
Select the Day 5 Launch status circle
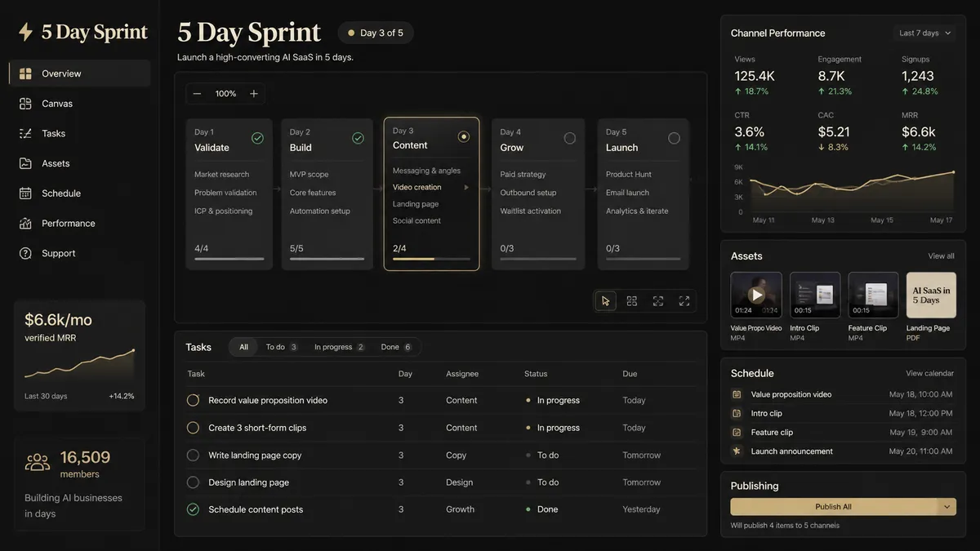[x=674, y=138]
